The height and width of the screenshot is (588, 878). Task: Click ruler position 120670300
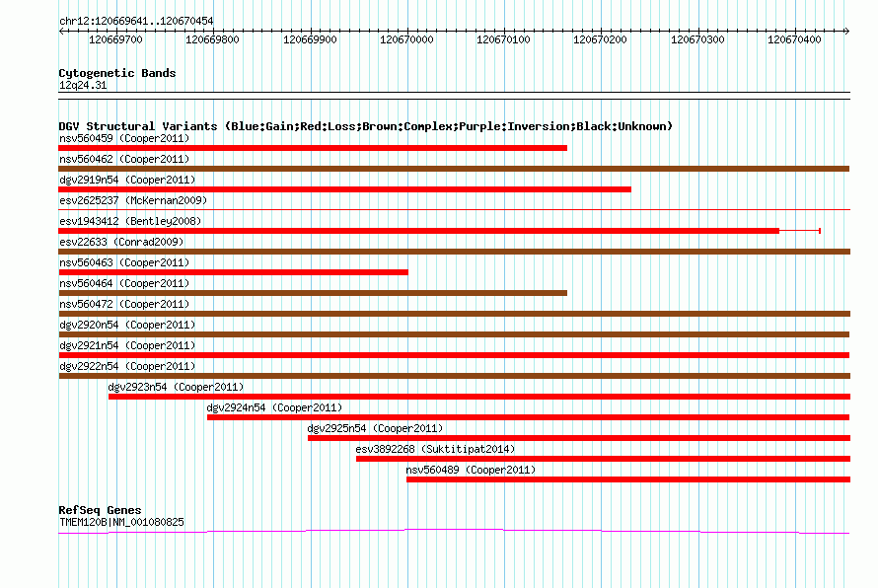[x=698, y=39]
